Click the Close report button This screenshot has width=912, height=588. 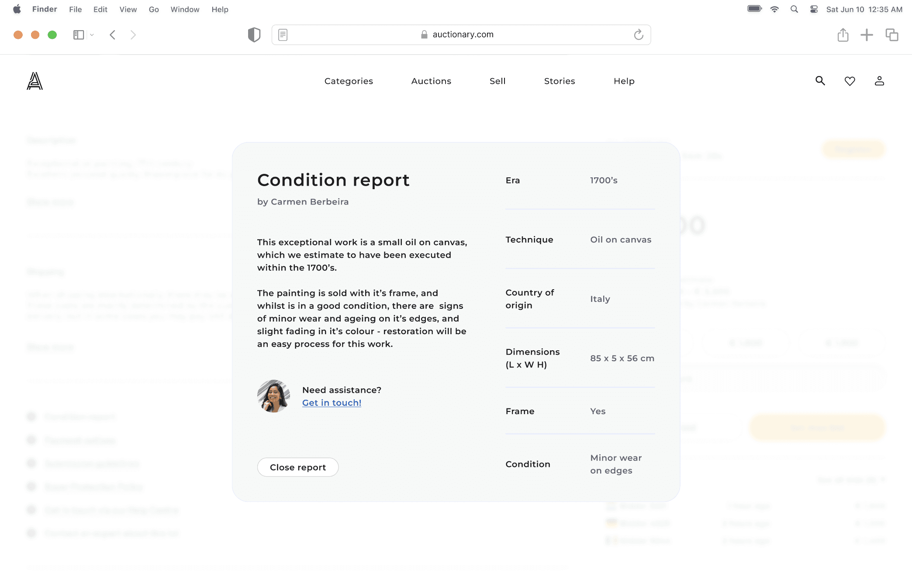coord(298,467)
